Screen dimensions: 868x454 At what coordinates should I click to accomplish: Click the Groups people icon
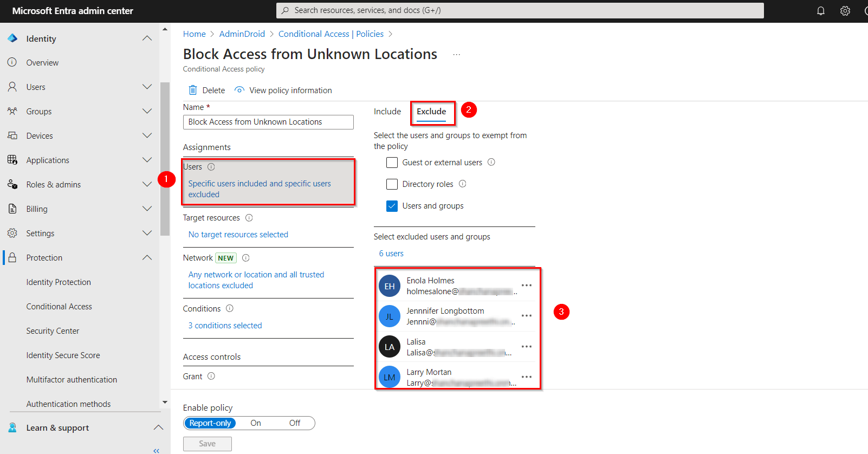[12, 111]
